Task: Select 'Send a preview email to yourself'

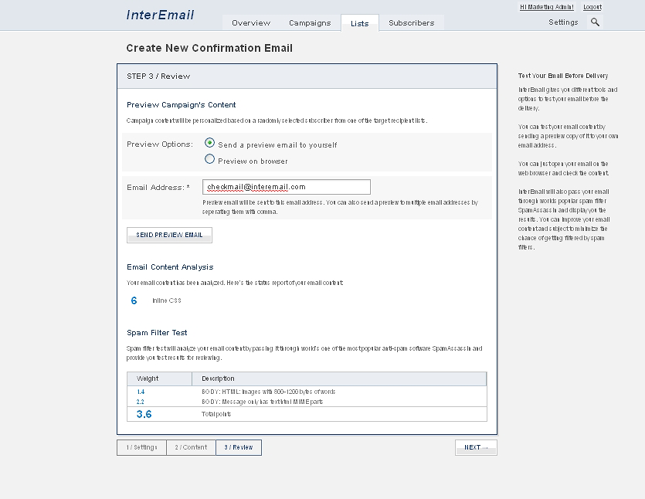Action: point(210,144)
